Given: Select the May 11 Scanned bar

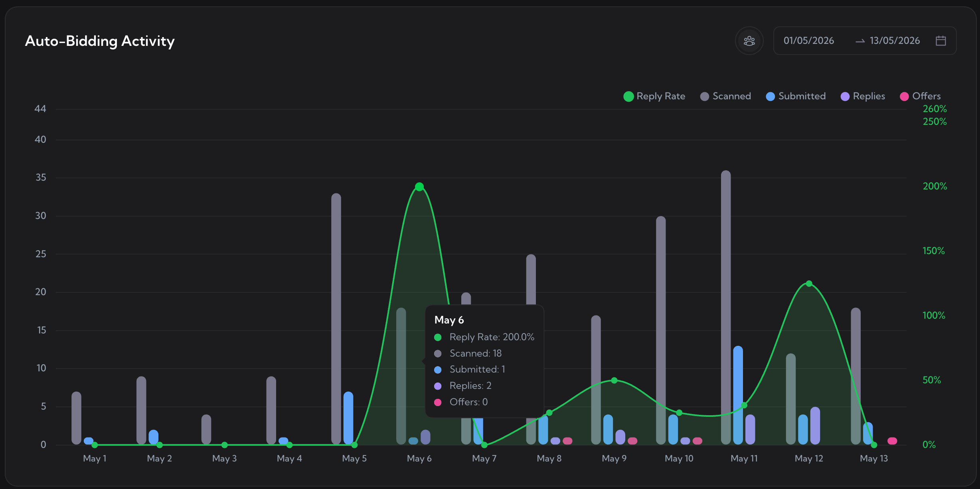Looking at the screenshot, I should tap(726, 308).
